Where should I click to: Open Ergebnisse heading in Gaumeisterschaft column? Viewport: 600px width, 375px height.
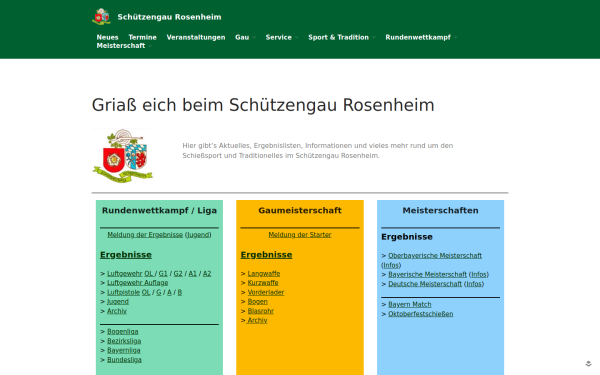[266, 254]
